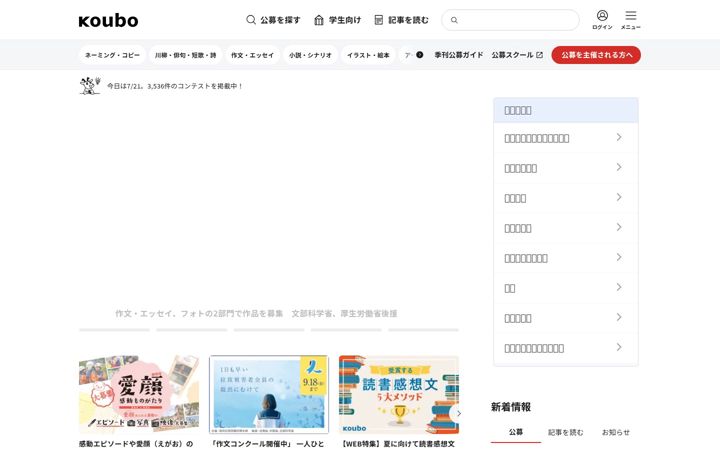
Task: Open the 「作文コンクール開催中」 card title
Action: 268,444
